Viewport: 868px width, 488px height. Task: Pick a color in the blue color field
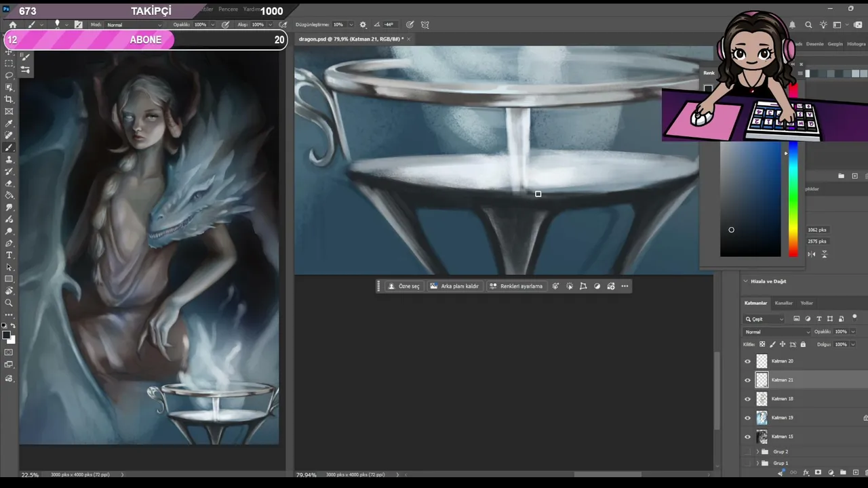click(x=750, y=200)
